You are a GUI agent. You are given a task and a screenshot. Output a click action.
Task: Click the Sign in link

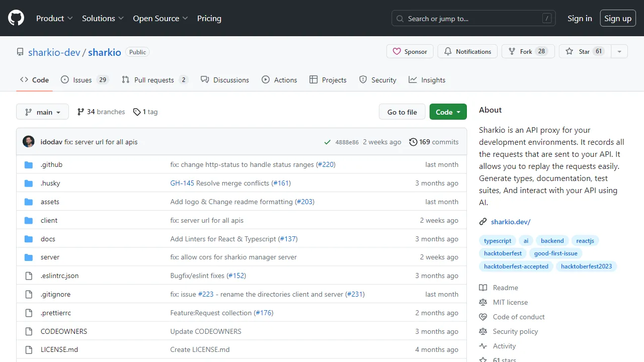coord(580,18)
